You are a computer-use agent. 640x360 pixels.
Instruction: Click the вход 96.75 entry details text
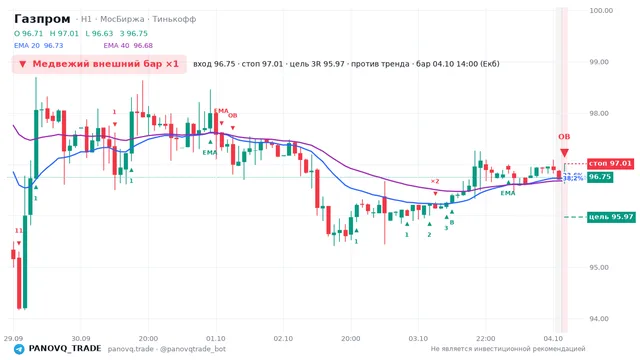tap(346, 64)
